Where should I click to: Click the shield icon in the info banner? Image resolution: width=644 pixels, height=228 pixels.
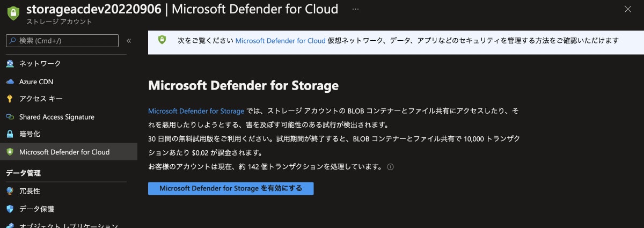click(162, 40)
